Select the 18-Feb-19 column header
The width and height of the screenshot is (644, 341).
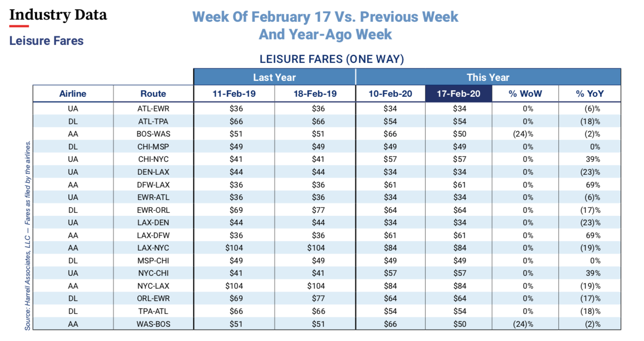coord(315,94)
